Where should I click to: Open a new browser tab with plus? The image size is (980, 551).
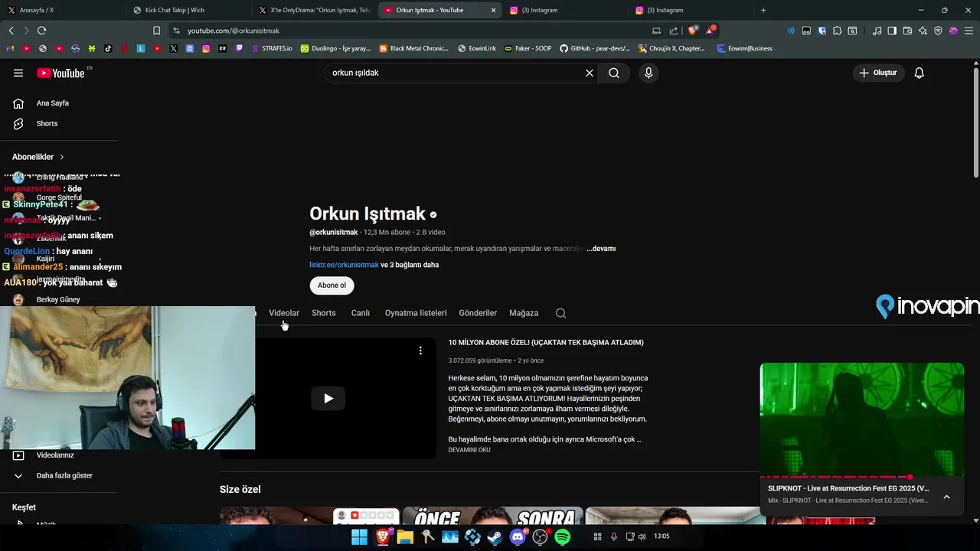pyautogui.click(x=763, y=10)
